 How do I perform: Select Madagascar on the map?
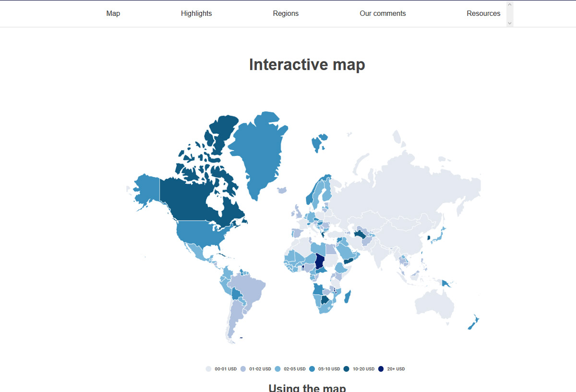348,297
